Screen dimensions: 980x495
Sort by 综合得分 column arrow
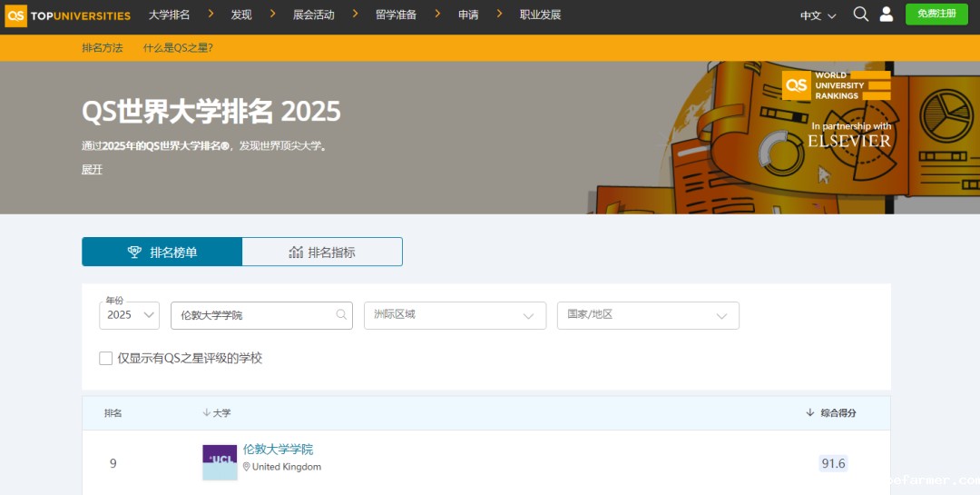810,413
